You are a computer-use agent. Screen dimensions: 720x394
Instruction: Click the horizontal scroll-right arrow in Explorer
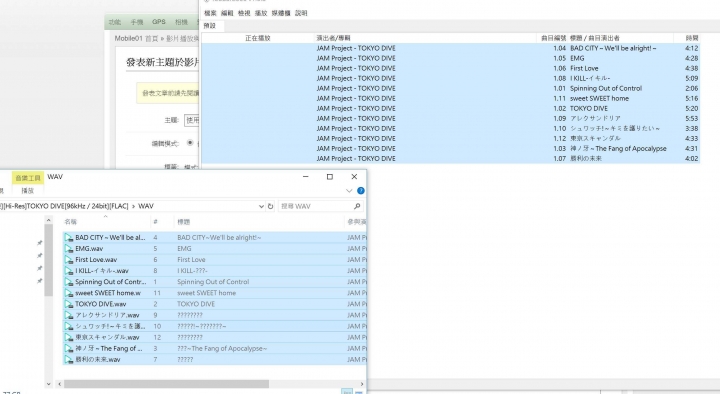point(362,383)
